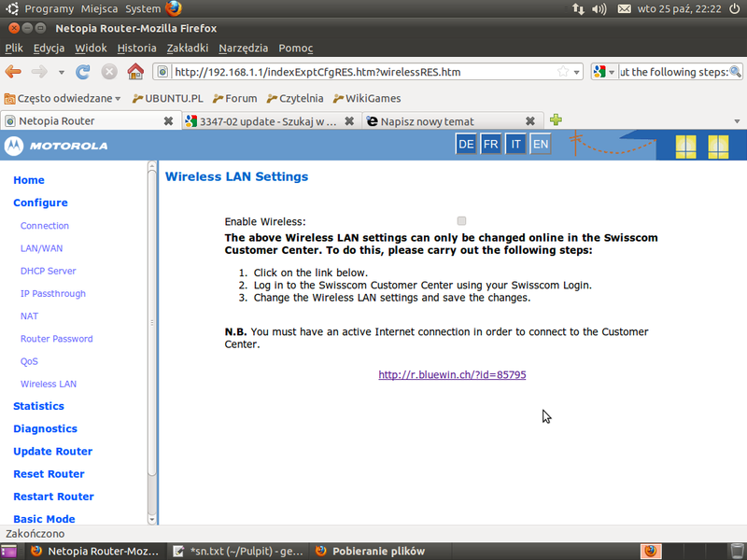Viewport: 747px width, 560px height.
Task: Open a new tab with the plus icon
Action: point(556,119)
